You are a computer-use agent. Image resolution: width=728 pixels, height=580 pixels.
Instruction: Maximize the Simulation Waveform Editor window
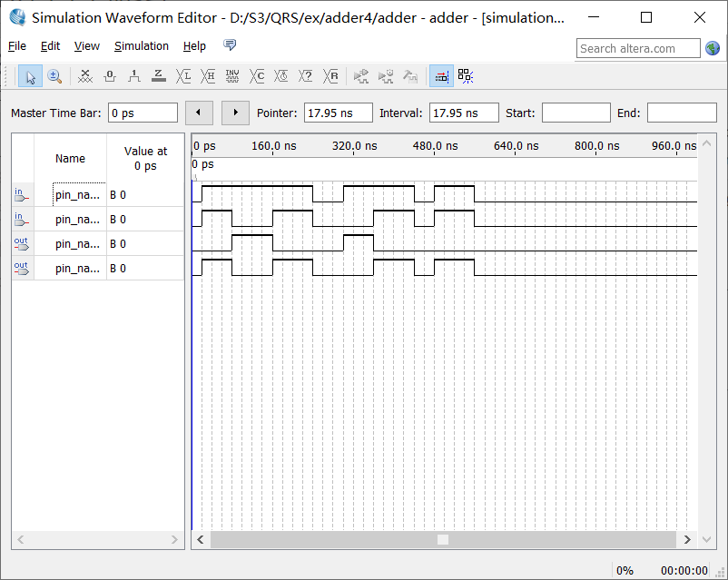(x=646, y=17)
